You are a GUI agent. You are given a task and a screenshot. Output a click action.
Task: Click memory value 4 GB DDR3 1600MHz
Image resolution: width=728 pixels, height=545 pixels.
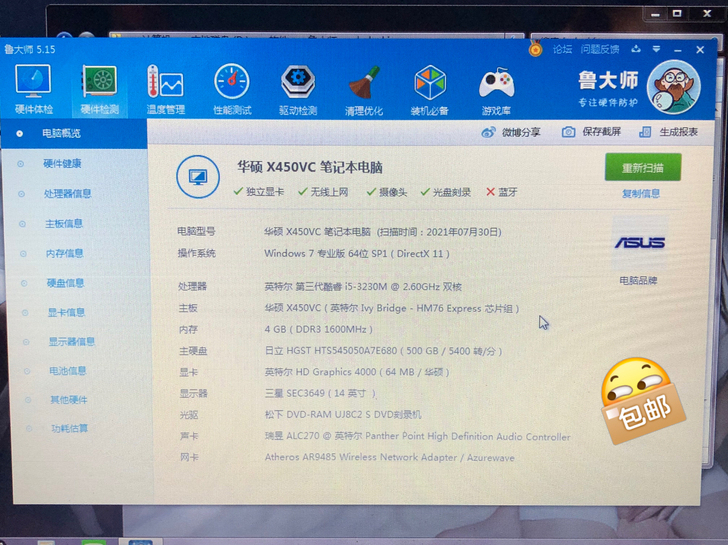(x=318, y=330)
